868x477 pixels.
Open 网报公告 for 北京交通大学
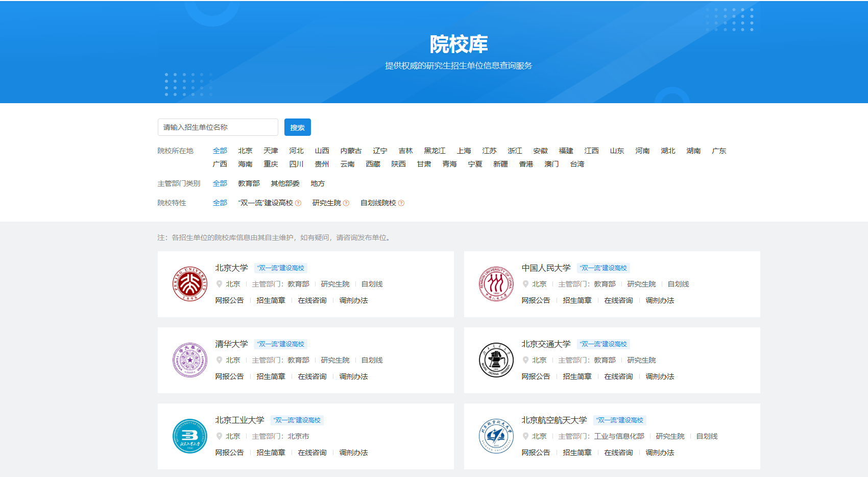coord(536,376)
